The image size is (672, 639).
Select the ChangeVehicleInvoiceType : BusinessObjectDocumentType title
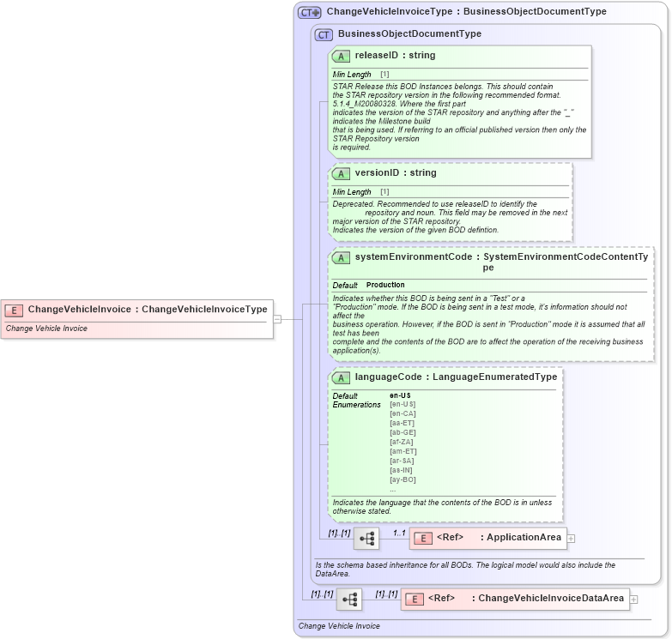pyautogui.click(x=466, y=11)
